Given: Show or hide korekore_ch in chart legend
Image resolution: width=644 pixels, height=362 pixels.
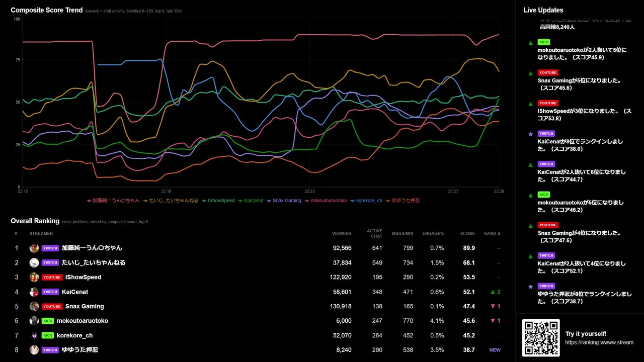Looking at the screenshot, I should pyautogui.click(x=366, y=201).
